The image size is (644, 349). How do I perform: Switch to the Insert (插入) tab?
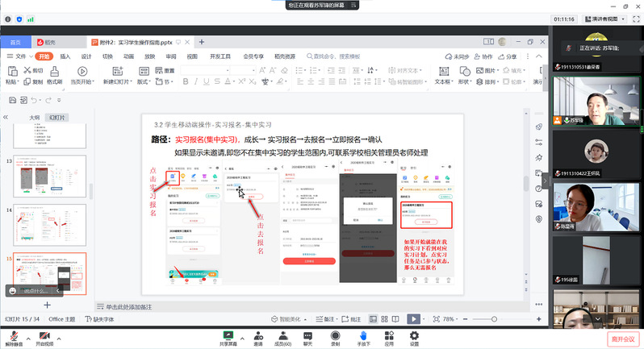tap(65, 56)
